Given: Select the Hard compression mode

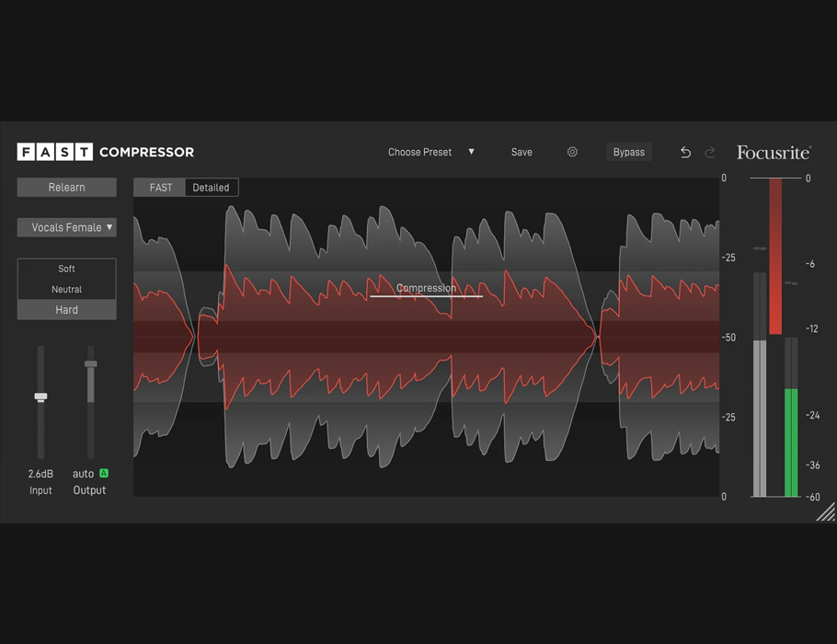Looking at the screenshot, I should (67, 310).
